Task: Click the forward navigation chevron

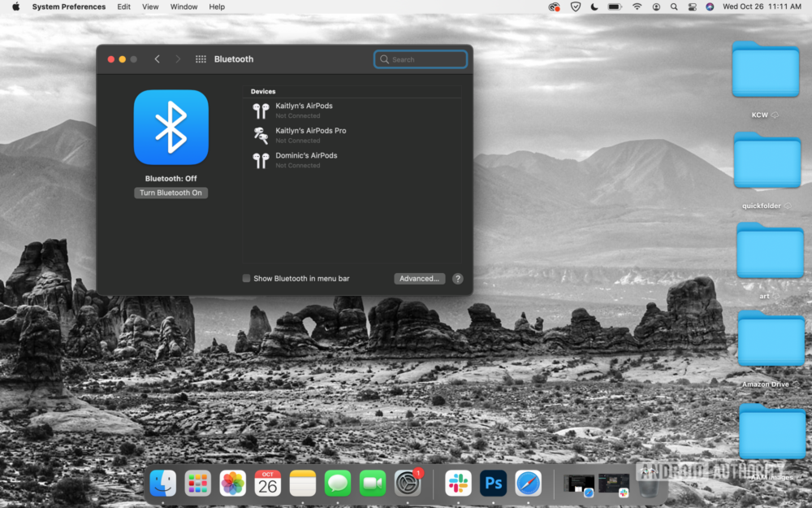Action: (x=177, y=59)
